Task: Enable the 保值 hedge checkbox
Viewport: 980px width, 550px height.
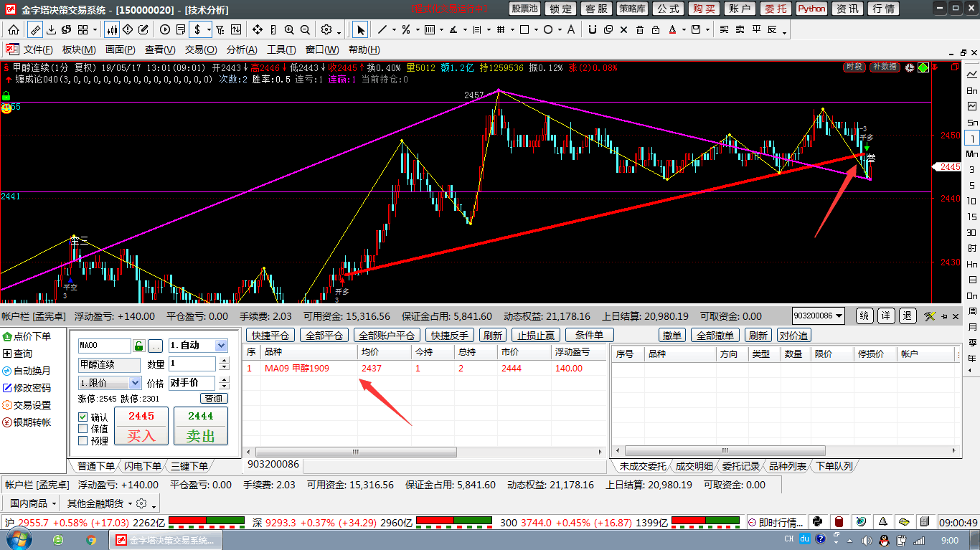Action: [83, 429]
